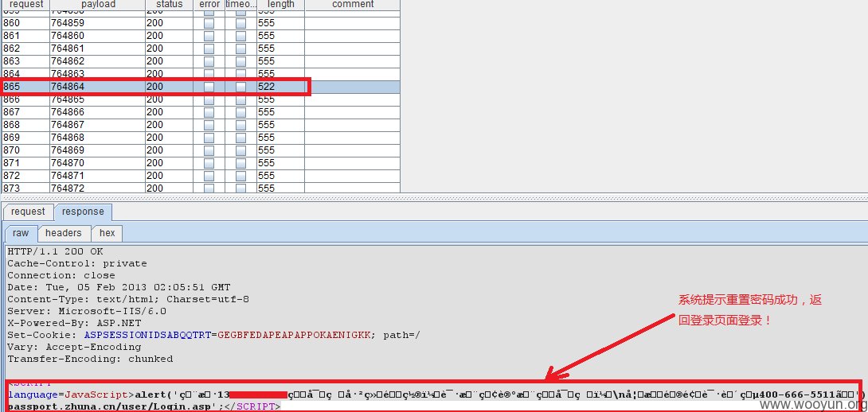The width and height of the screenshot is (868, 412).
Task: Toggle the timeout checkbox in row 865
Action: pos(240,87)
